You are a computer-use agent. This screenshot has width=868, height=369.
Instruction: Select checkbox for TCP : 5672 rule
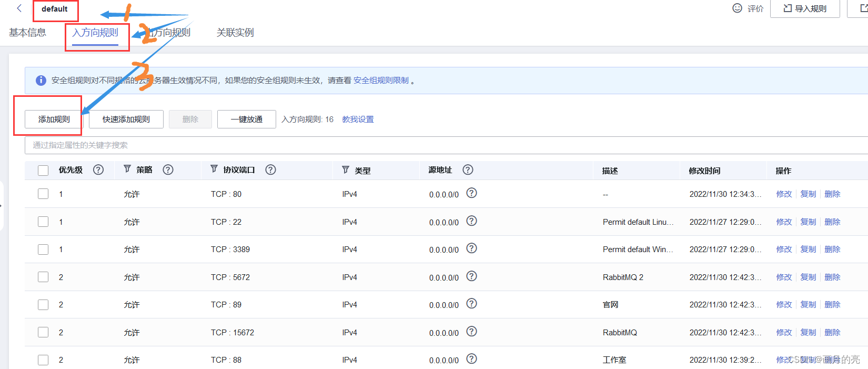click(x=43, y=277)
